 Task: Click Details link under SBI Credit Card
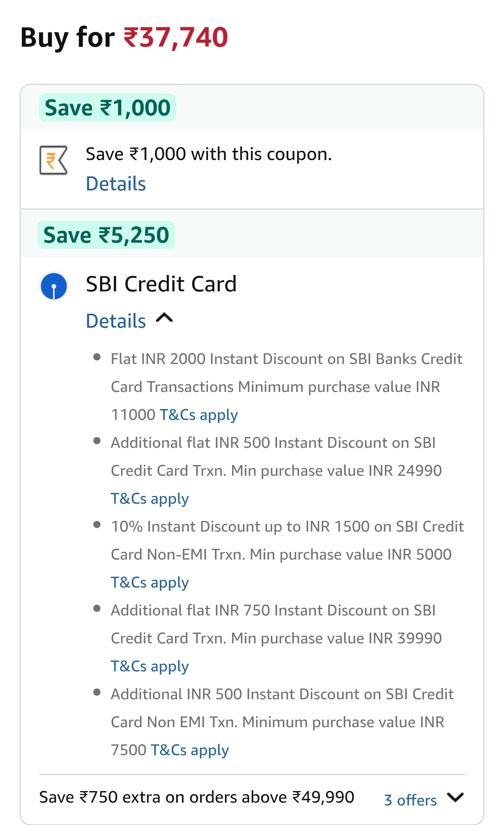coord(116,321)
